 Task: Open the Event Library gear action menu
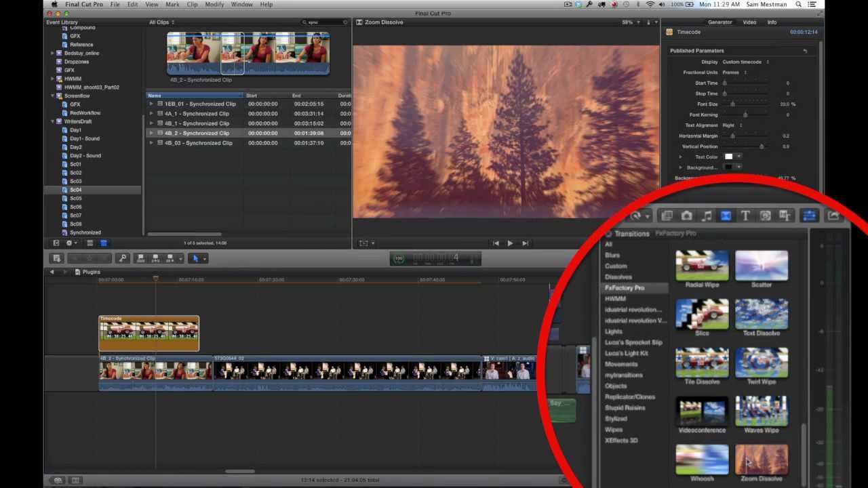71,243
